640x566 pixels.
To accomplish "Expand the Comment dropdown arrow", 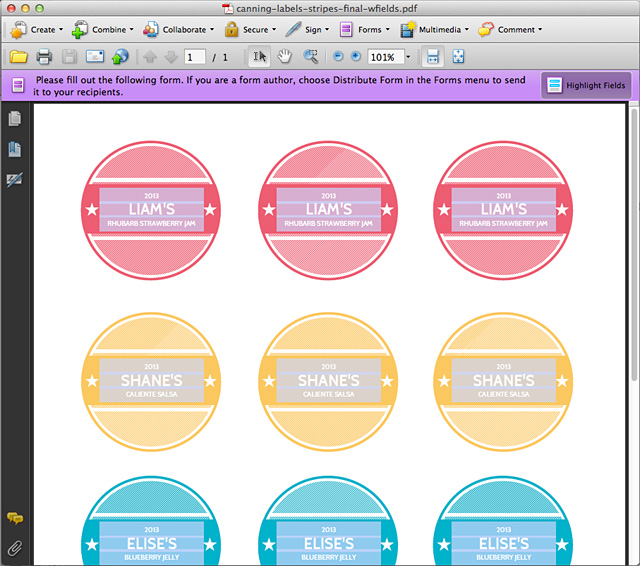I will tap(540, 29).
